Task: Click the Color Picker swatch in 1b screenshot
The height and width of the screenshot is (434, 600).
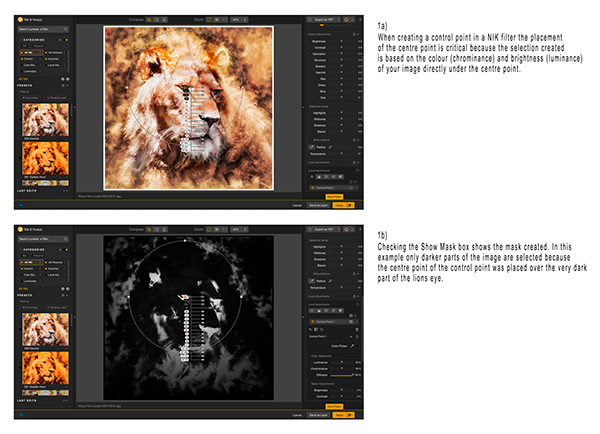Action: click(x=358, y=346)
